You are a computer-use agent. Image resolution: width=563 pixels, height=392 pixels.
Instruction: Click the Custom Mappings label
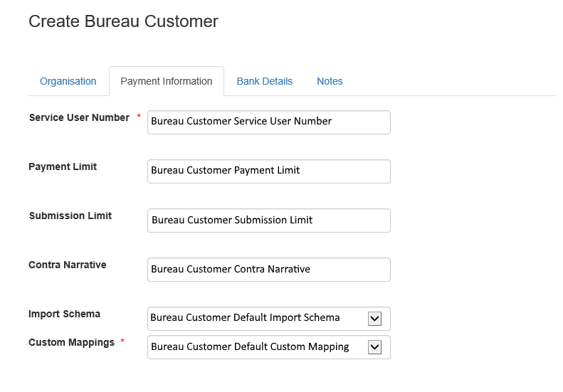[71, 342]
